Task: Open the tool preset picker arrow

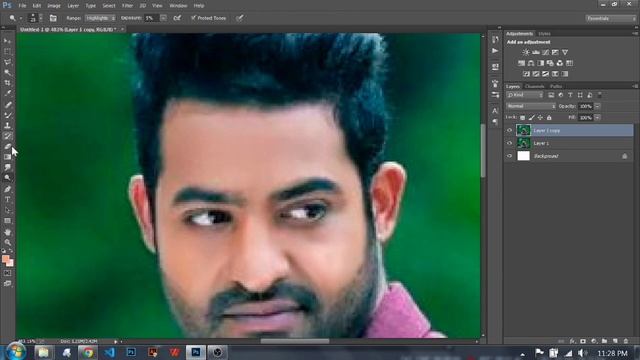Action: pyautogui.click(x=21, y=18)
